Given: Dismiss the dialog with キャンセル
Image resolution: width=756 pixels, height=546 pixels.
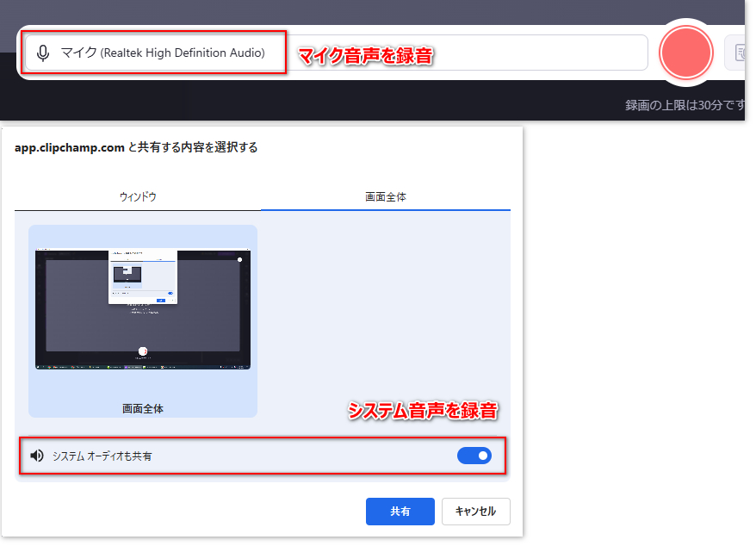Looking at the screenshot, I should pos(475,511).
